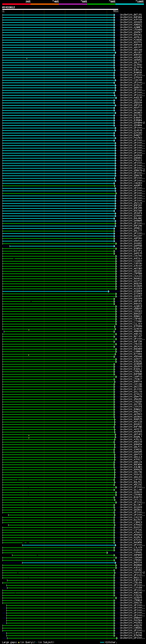The width and height of the screenshot is (146, 644).
Task: Select the UniRef100_Q8T0R3 label
Action: [131, 435]
